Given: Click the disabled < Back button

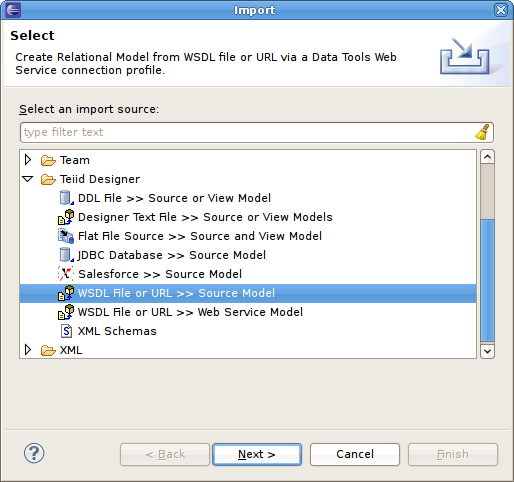Looking at the screenshot, I should pos(165,454).
